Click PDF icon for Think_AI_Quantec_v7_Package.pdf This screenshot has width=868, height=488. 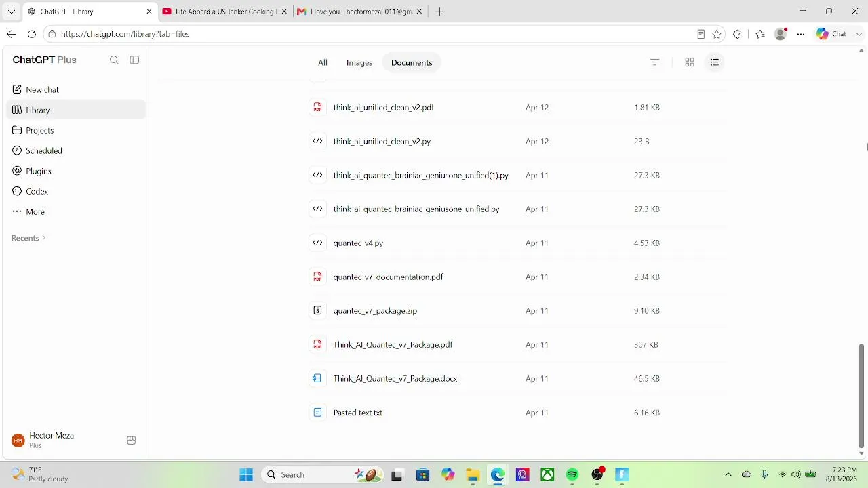point(317,344)
